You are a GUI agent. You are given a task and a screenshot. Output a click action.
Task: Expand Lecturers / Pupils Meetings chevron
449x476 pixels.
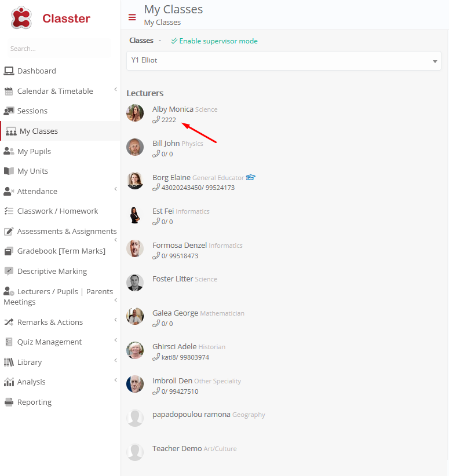115,300
